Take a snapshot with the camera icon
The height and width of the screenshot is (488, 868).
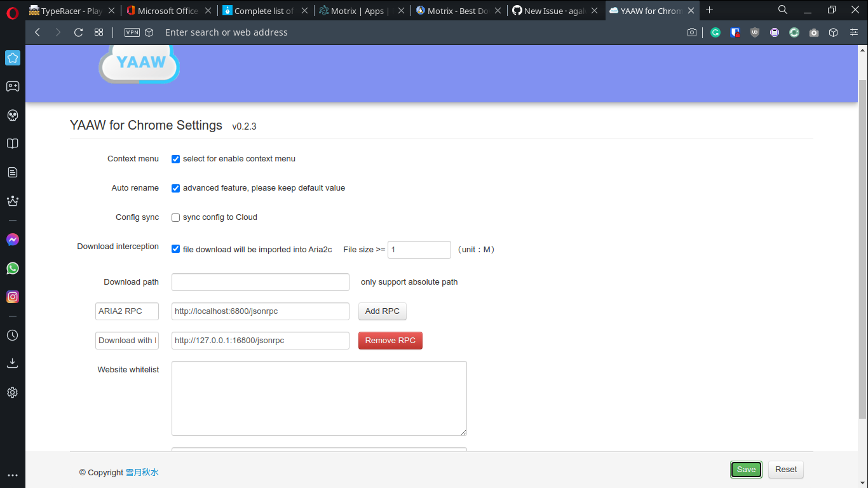tap(691, 32)
